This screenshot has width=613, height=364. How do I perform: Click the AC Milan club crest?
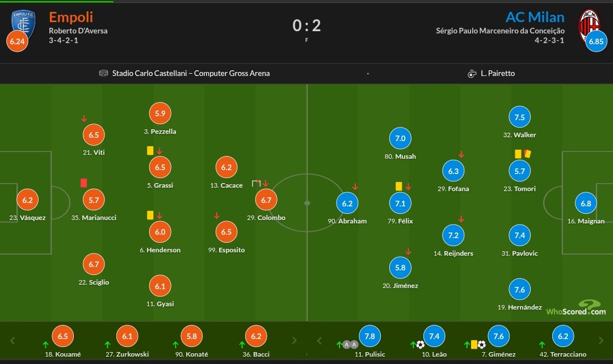[590, 26]
